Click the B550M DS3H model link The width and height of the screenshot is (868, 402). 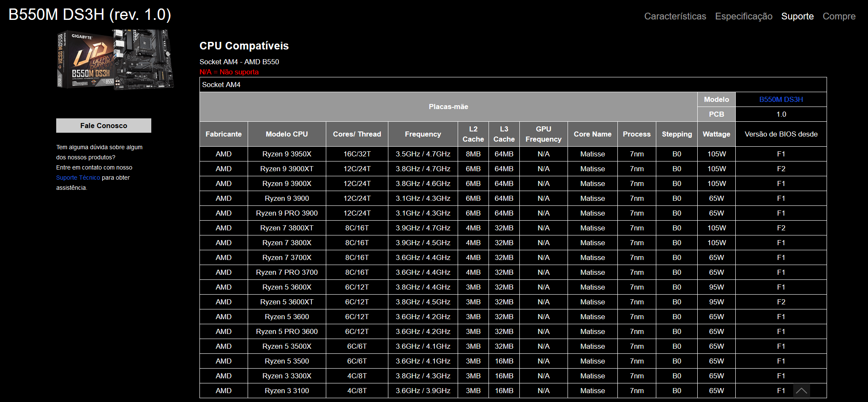coord(781,99)
